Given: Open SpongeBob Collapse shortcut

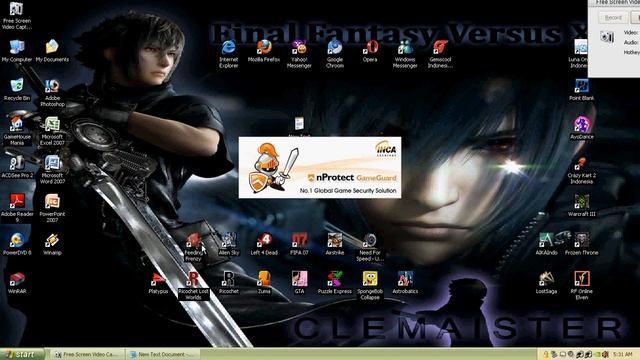Looking at the screenshot, I should [370, 286].
